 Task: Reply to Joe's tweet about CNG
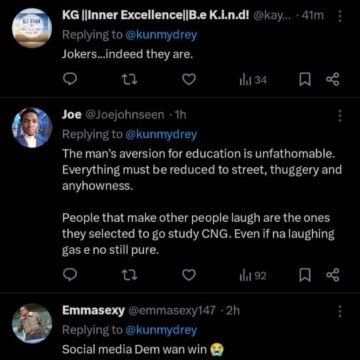pyautogui.click(x=70, y=275)
